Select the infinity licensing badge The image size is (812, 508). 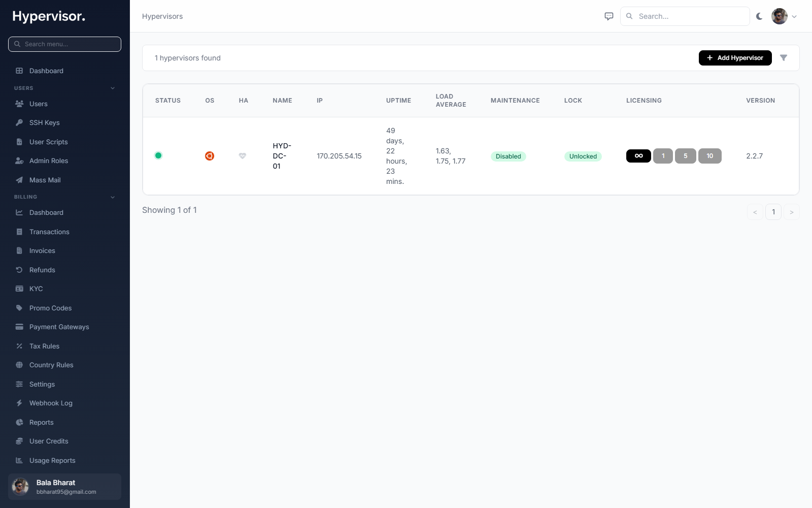coord(638,156)
